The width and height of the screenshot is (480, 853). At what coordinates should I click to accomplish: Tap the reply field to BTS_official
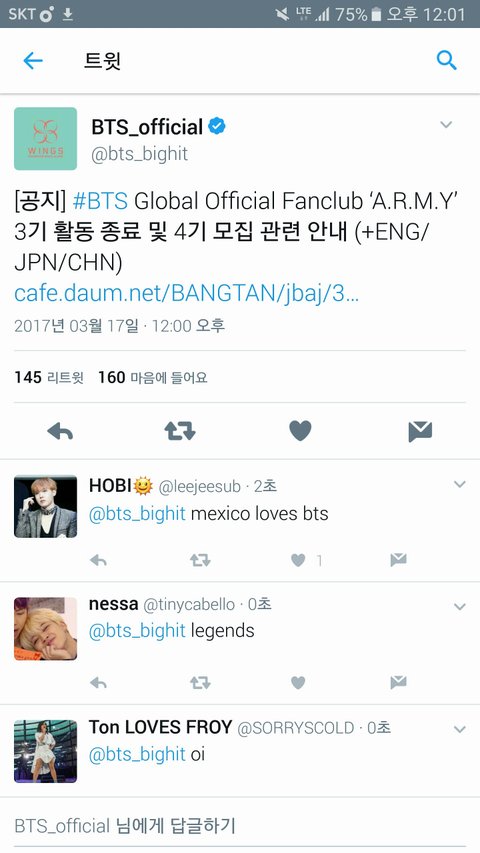pos(240,826)
